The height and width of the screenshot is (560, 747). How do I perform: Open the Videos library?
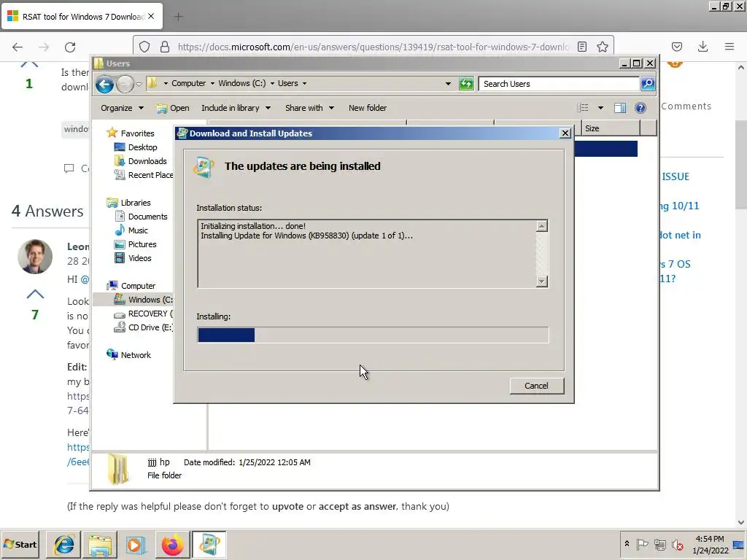(139, 257)
